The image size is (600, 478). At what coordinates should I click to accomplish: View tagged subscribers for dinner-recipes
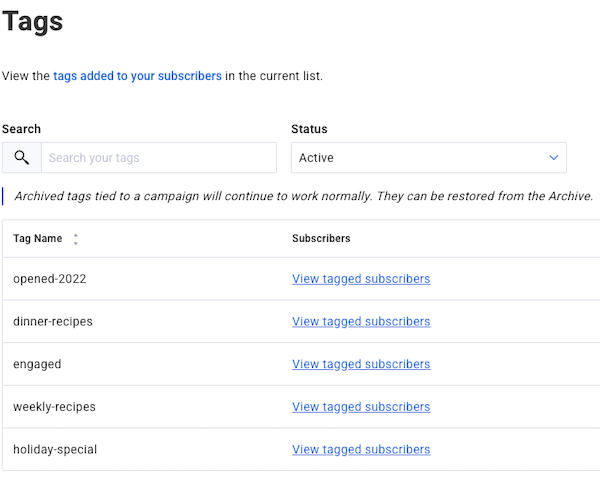[361, 322]
